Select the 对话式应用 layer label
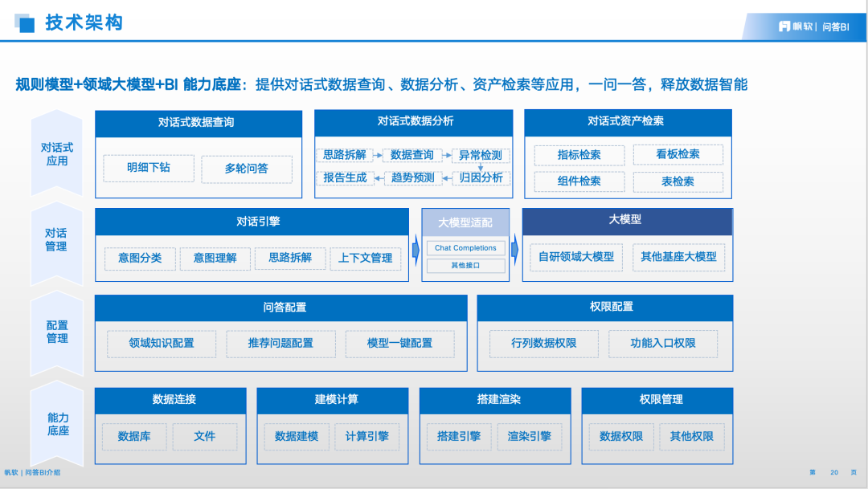 (x=57, y=154)
